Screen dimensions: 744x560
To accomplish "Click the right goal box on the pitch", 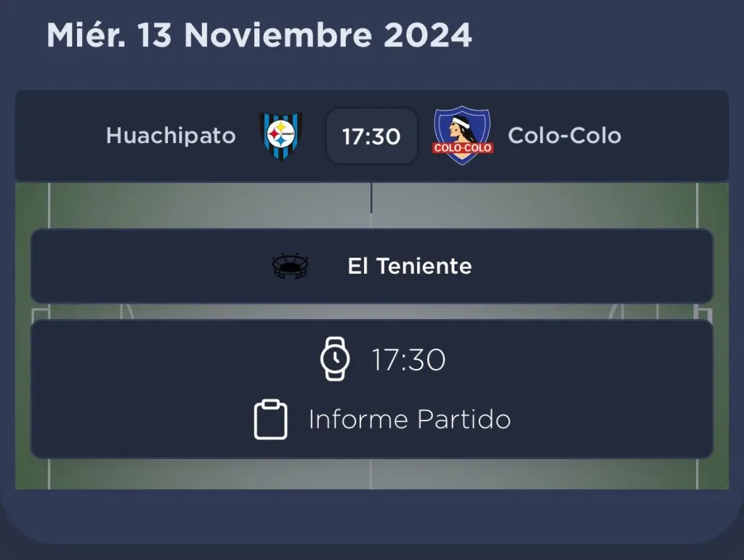I will pos(703,312).
